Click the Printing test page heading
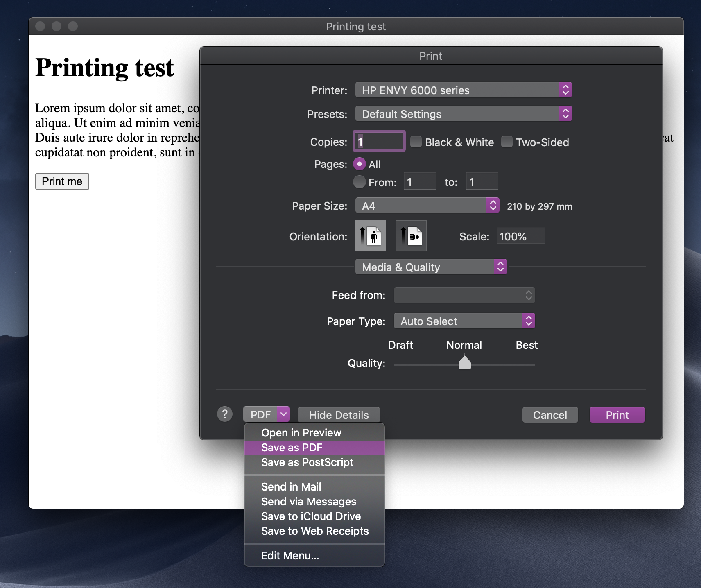This screenshot has height=588, width=701. [x=105, y=68]
